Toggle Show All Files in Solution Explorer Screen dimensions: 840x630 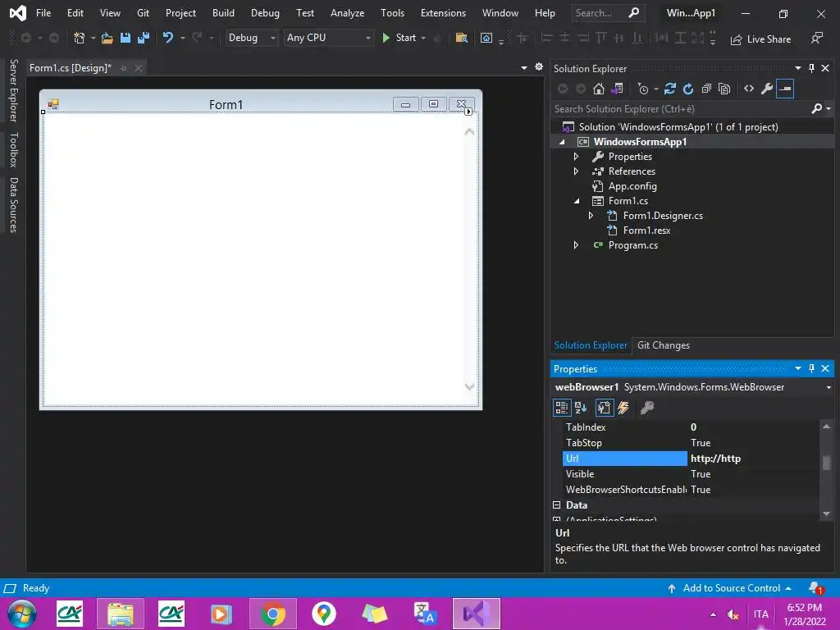click(724, 89)
